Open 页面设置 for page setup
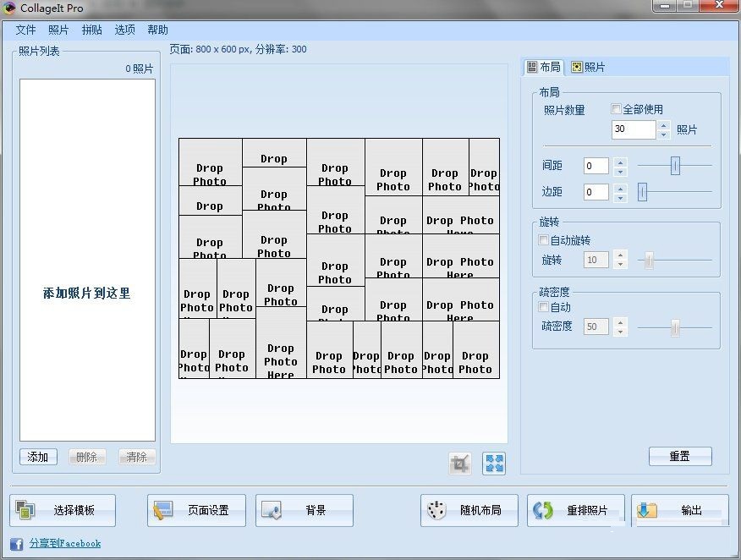 [195, 510]
